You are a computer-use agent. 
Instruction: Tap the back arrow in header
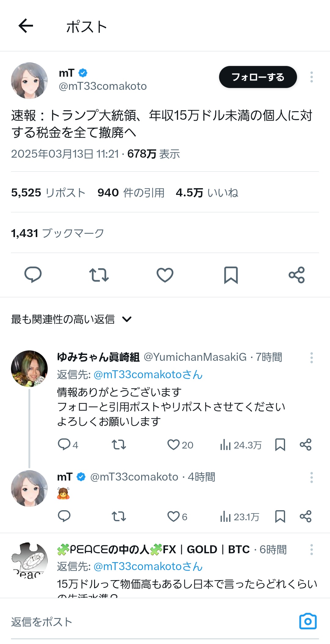(26, 26)
